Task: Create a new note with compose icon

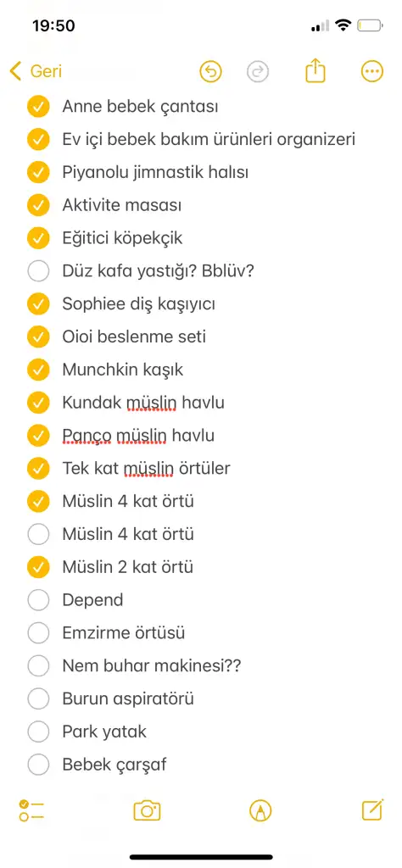Action: [372, 810]
